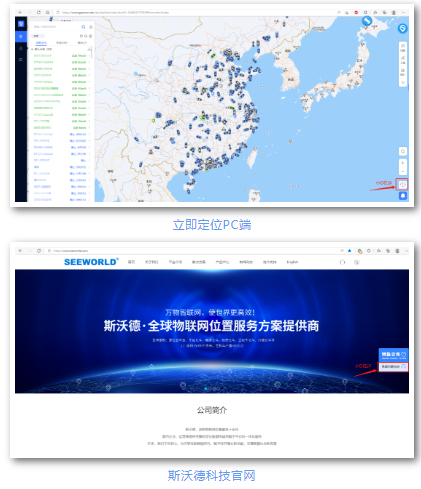This screenshot has height=489, width=421.
Task: Click the blue search magnifier in device panel
Action: (83, 27)
